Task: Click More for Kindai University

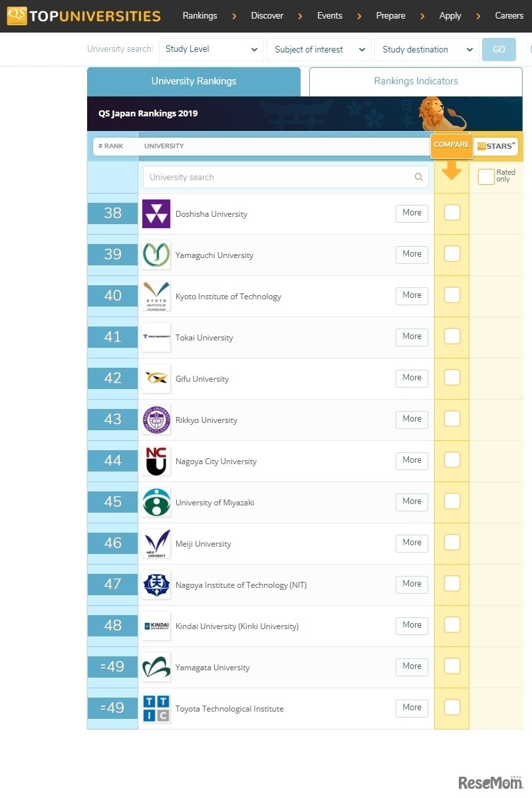Action: [x=412, y=625]
